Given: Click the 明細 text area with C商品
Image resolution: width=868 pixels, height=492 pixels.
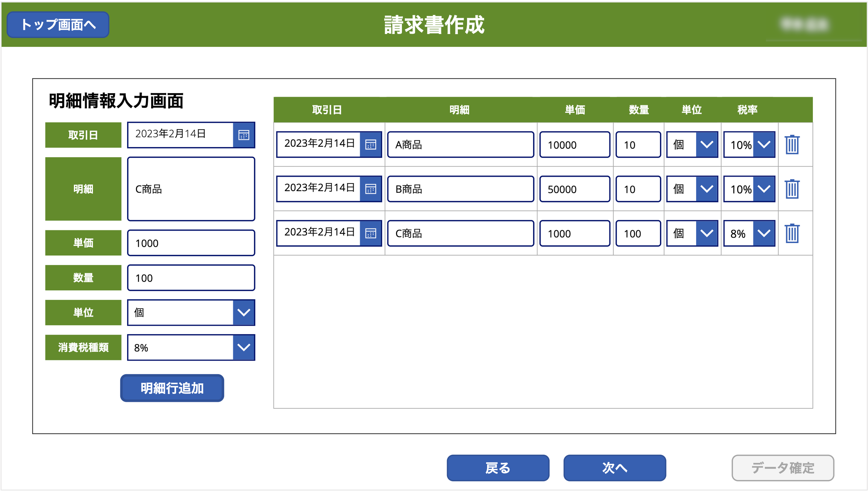Looking at the screenshot, I should pos(191,189).
